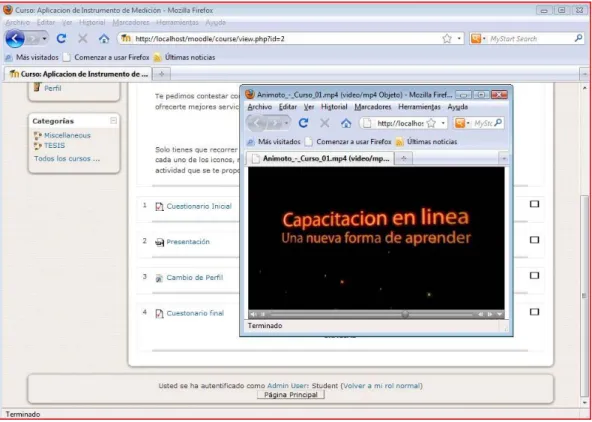Open new tab in popup window
The image size is (592, 422).
[404, 159]
